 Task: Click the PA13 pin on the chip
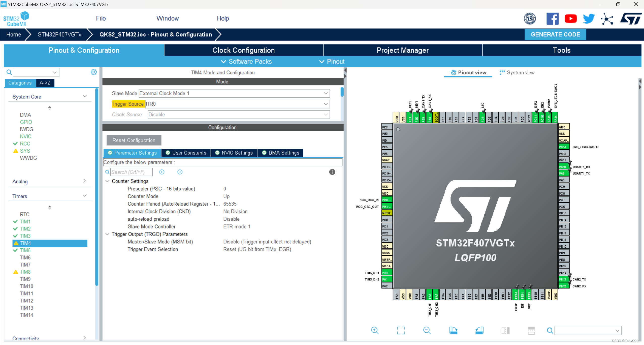click(x=563, y=147)
